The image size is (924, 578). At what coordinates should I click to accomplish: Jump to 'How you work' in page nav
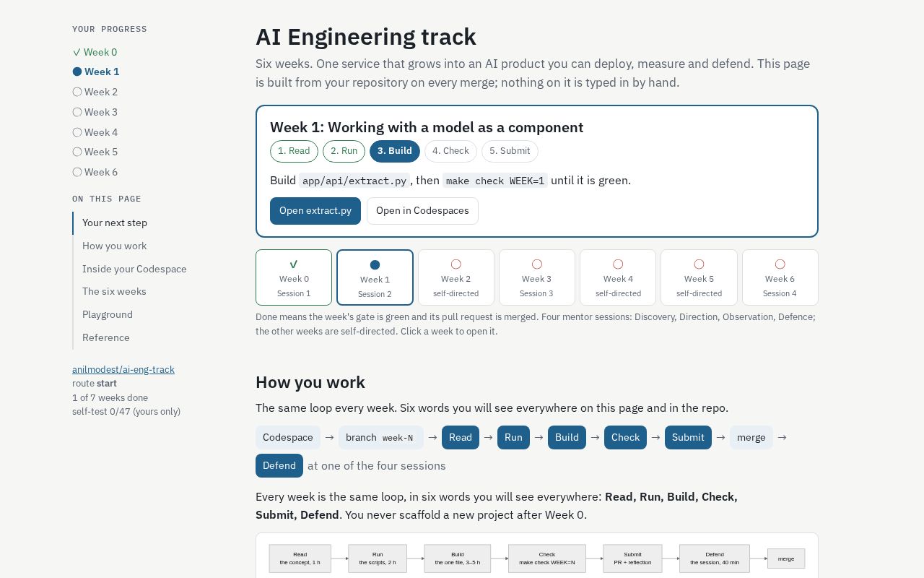[114, 246]
